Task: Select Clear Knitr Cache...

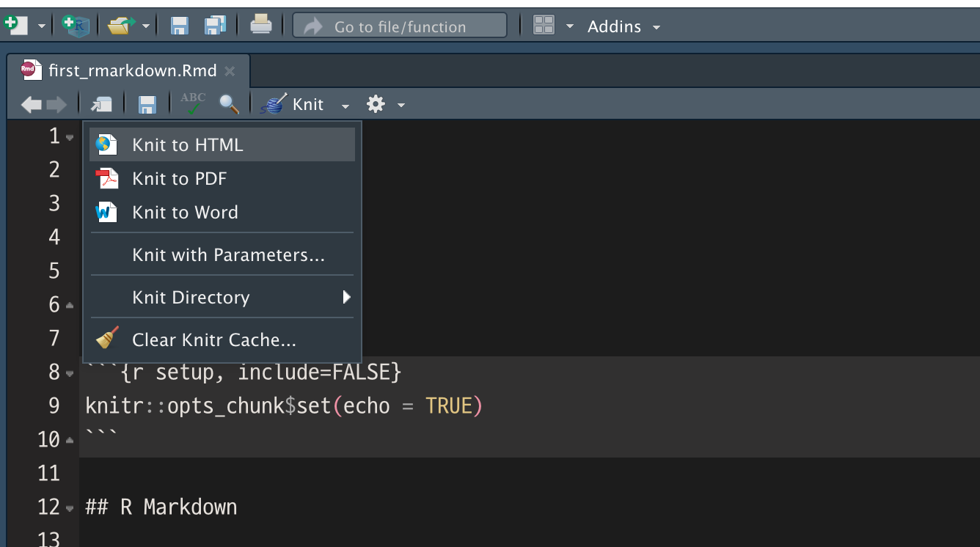Action: pos(222,339)
